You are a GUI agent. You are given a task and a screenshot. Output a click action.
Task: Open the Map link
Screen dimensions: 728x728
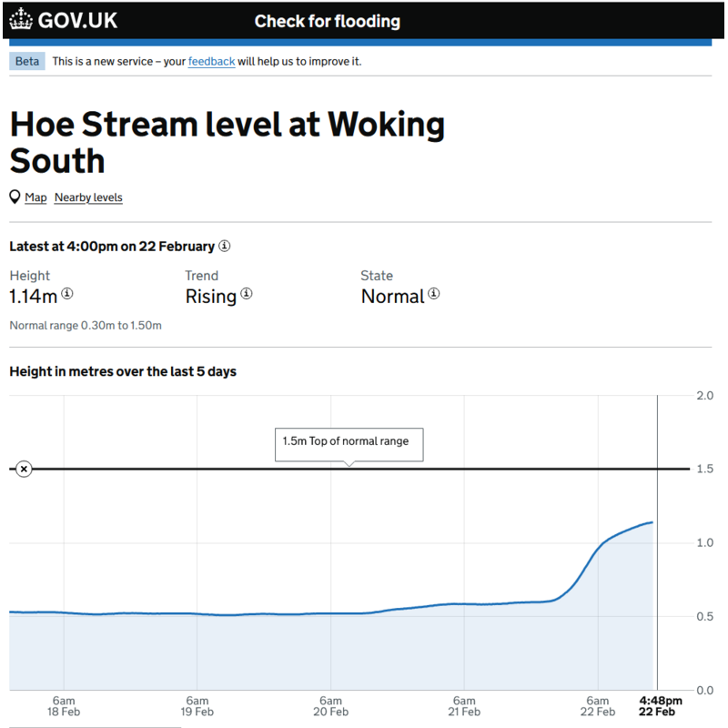click(35, 197)
